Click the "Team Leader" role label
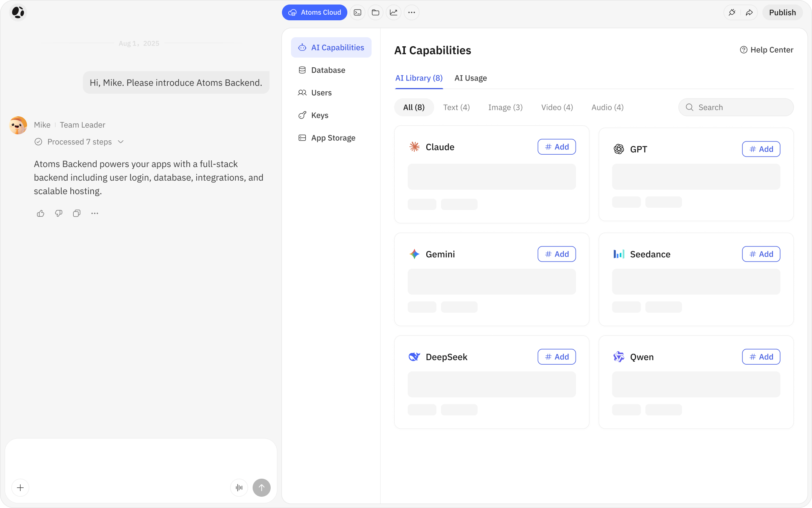812x508 pixels. click(x=82, y=125)
